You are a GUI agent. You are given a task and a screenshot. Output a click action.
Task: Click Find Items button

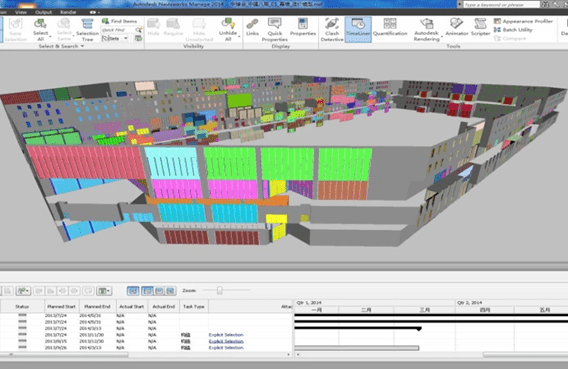coord(120,21)
